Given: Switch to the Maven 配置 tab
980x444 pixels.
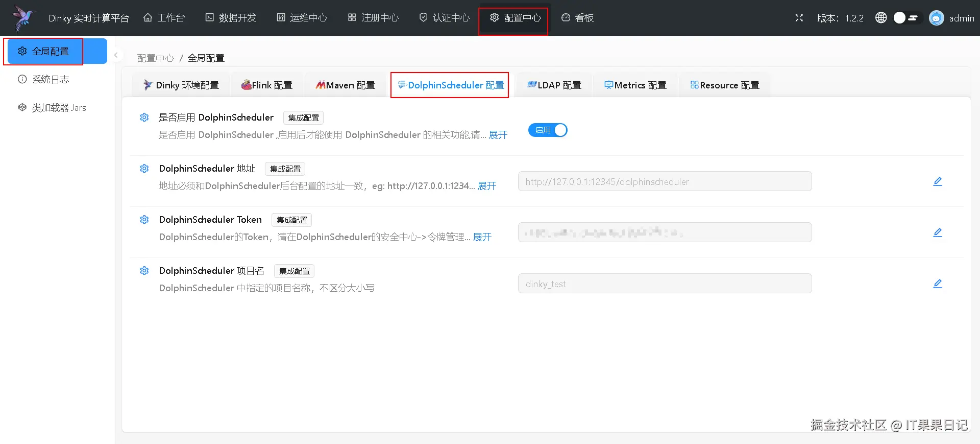Looking at the screenshot, I should [346, 85].
